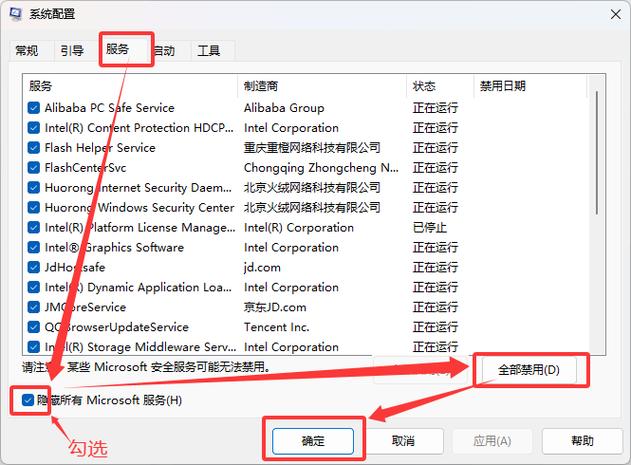The image size is (631, 465).
Task: Toggle Intel(R) Storage Middleware Service checkbox
Action: [34, 347]
